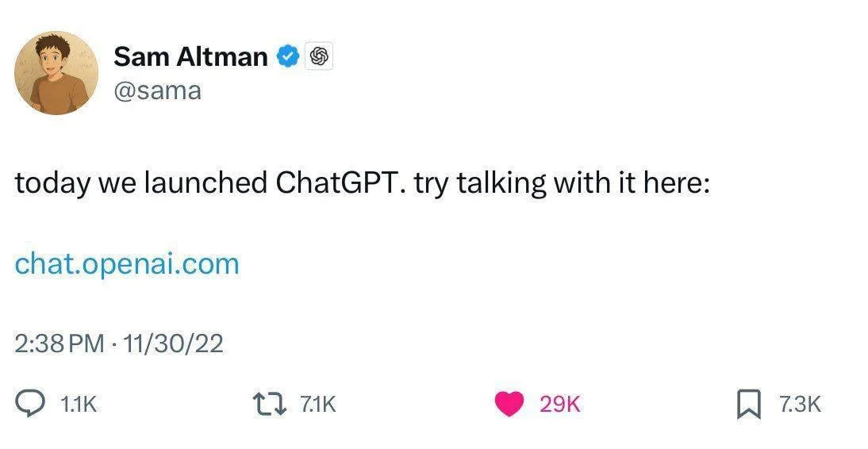This screenshot has height=449, width=868.
Task: Open the chat.openai.com link
Action: [127, 263]
